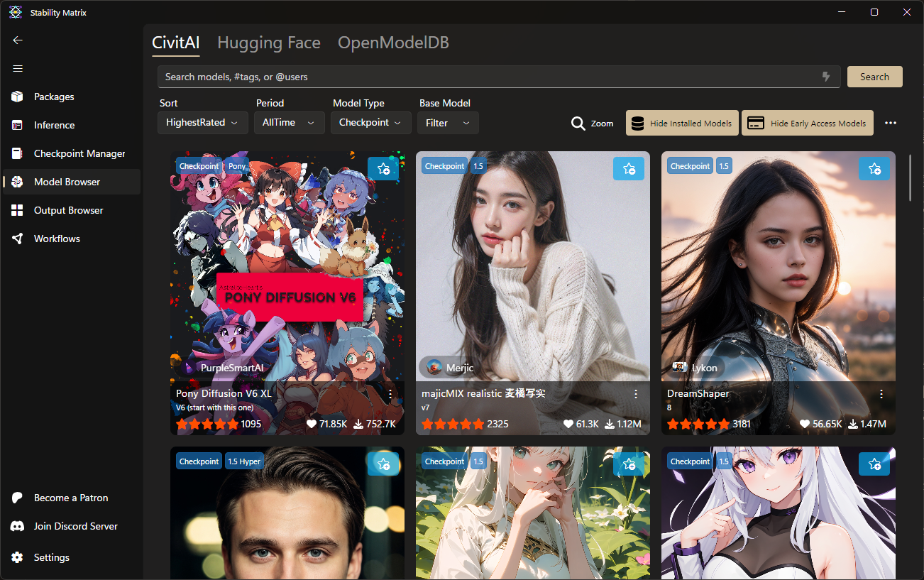Open the Inference page
Image resolution: width=924 pixels, height=580 pixels.
pos(71,125)
